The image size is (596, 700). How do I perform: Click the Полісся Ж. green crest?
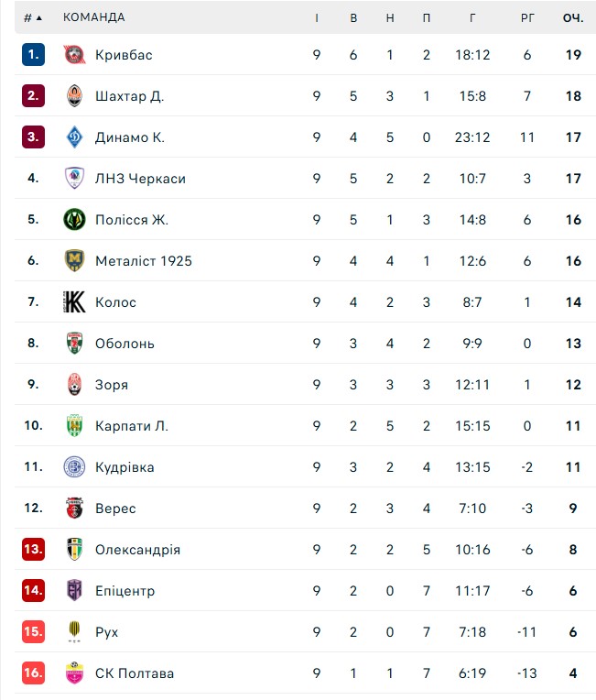[74, 220]
